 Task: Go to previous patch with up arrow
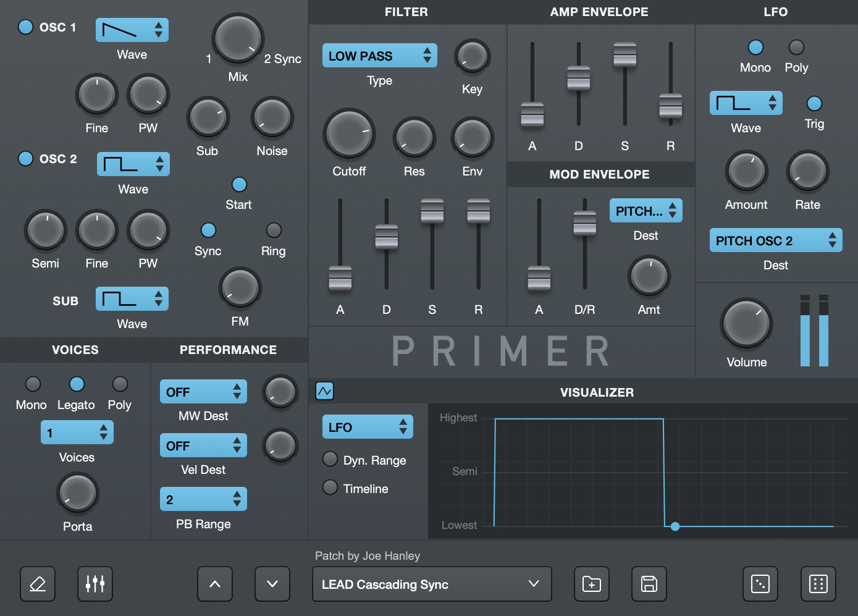(215, 584)
